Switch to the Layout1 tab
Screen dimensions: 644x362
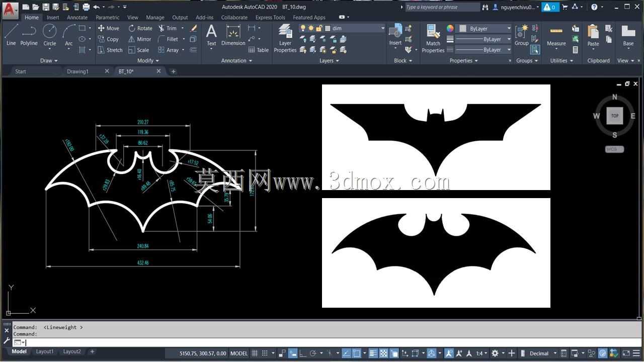(x=44, y=351)
